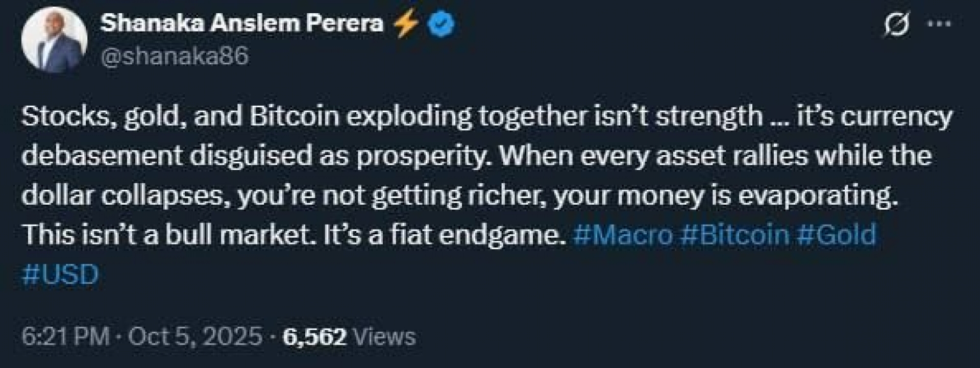Click the 6,562 view count number

[x=314, y=337]
